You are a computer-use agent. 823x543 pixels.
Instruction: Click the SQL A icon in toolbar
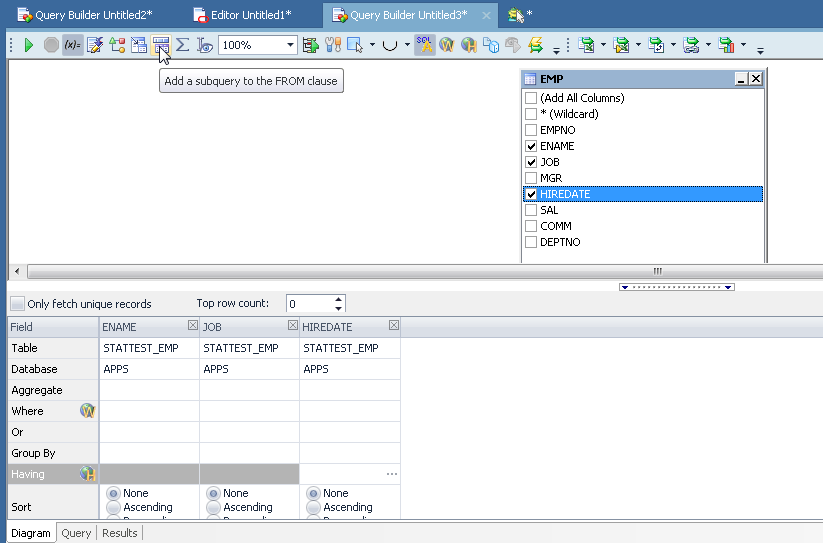425,45
